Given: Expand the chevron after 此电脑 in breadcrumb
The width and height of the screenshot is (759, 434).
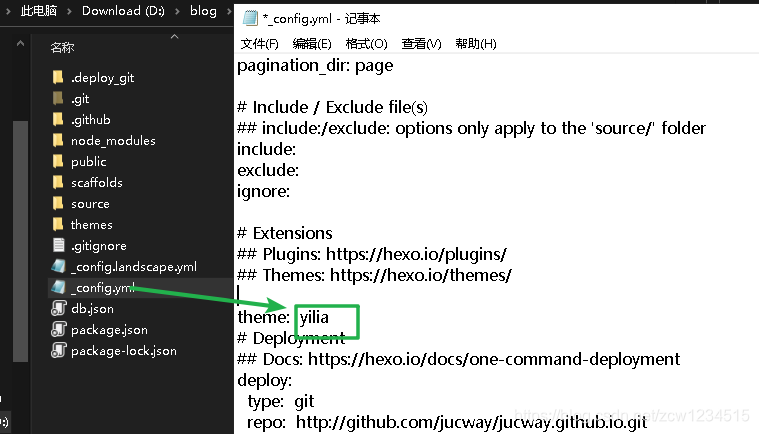Looking at the screenshot, I should click(x=69, y=11).
